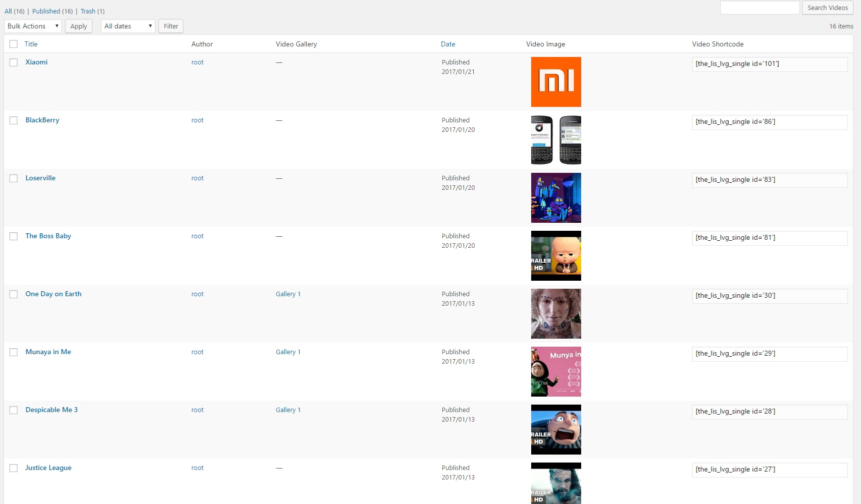Select shortcode field with id='81'
The width and height of the screenshot is (861, 504).
pyautogui.click(x=770, y=238)
